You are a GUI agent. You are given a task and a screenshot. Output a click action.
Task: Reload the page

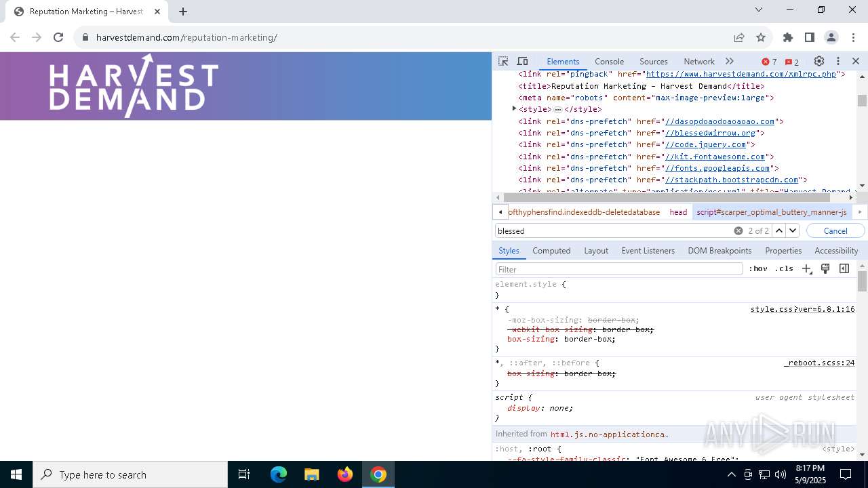pos(58,37)
